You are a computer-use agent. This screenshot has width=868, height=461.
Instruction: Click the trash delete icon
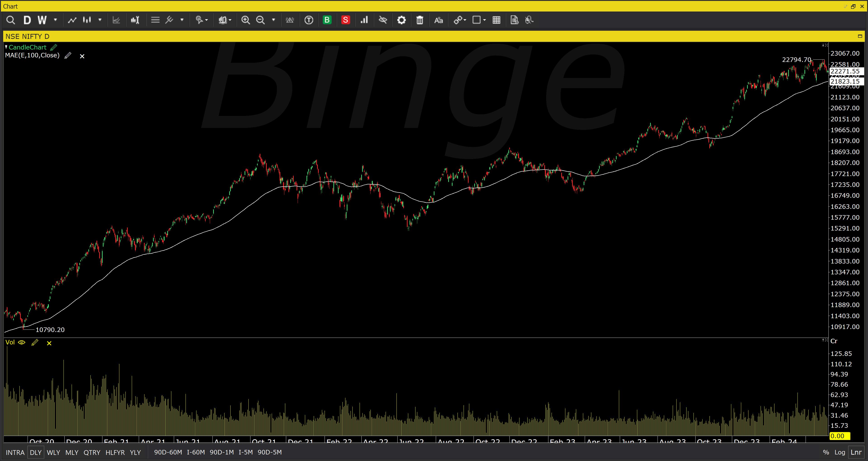420,20
